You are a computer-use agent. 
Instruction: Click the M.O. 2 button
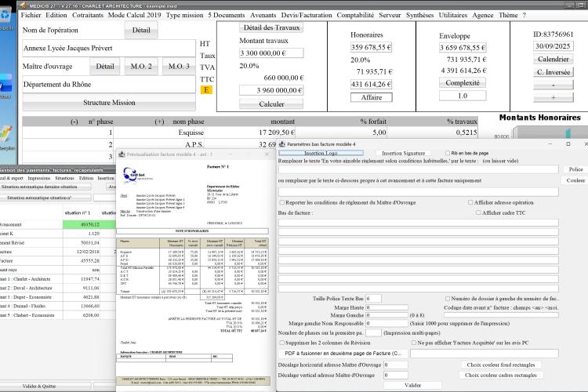(x=141, y=67)
